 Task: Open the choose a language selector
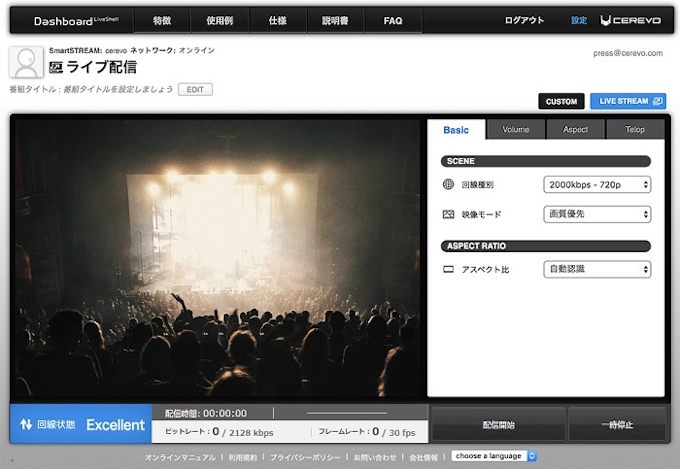pyautogui.click(x=494, y=456)
